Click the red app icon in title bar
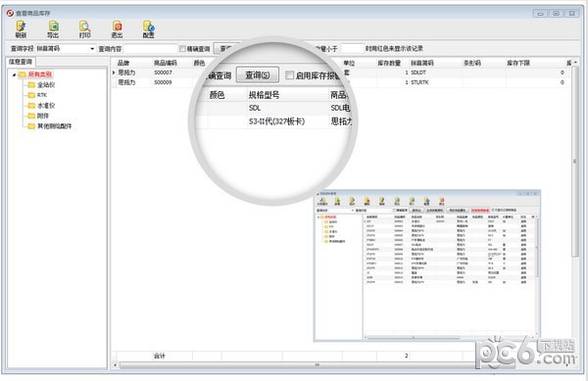 [10, 13]
